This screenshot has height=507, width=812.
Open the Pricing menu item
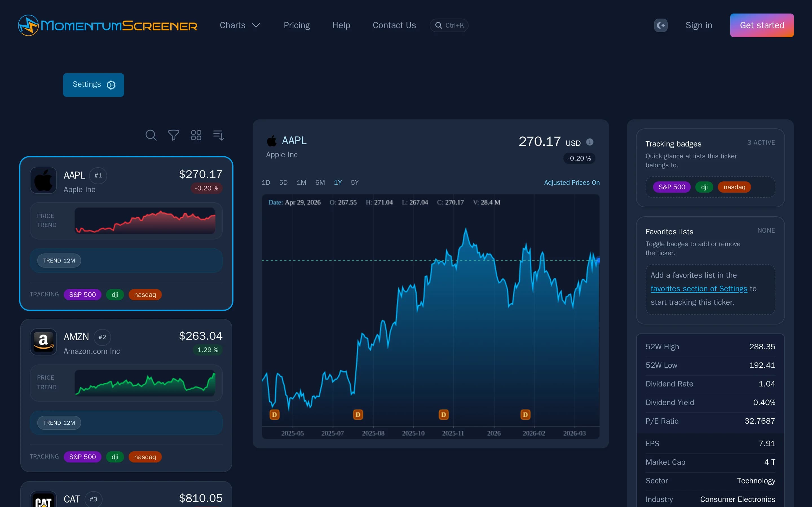tap(297, 25)
